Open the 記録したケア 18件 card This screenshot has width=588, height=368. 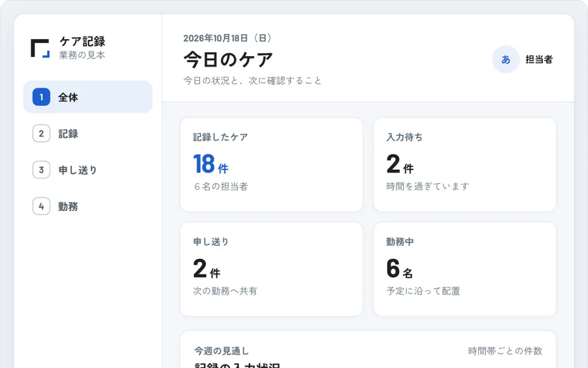[x=272, y=165]
